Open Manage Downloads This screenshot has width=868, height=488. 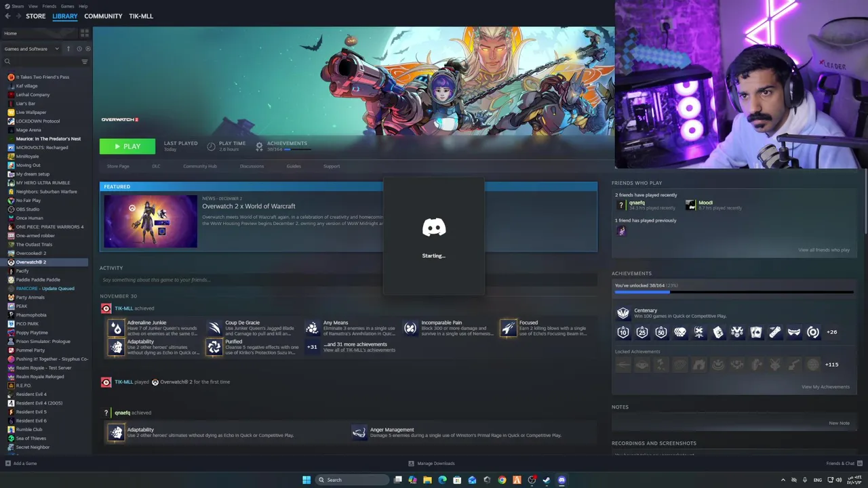pos(431,464)
